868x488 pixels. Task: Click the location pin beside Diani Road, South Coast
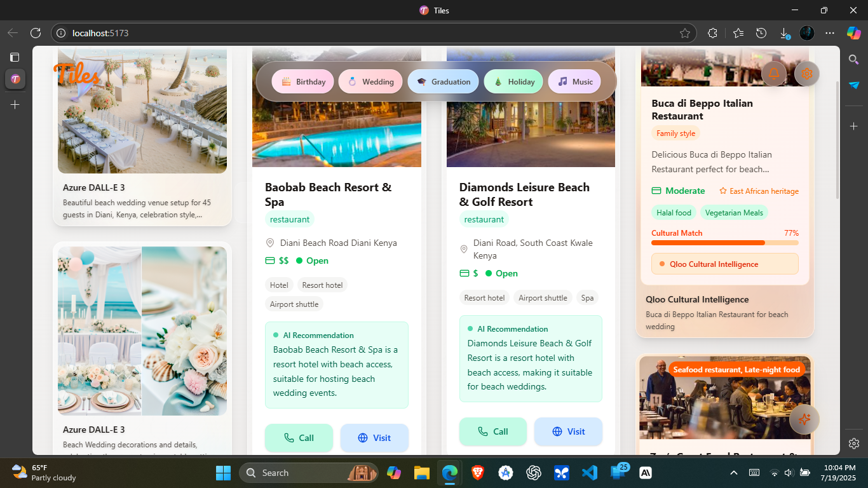pos(464,249)
